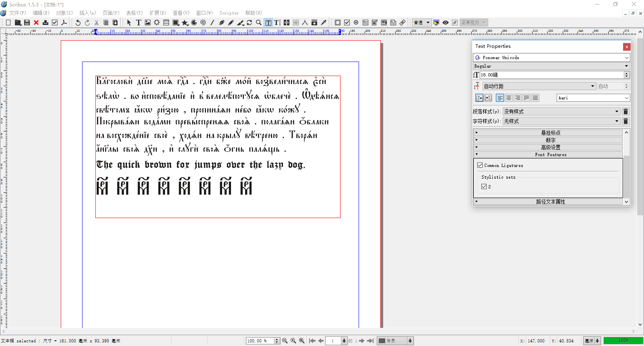Set right-to-left text direction button
The width and height of the screenshot is (644, 346).
coord(488,98)
